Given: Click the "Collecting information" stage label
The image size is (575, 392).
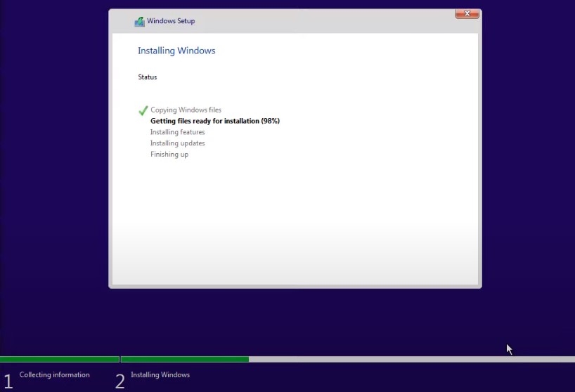Looking at the screenshot, I should [55, 375].
